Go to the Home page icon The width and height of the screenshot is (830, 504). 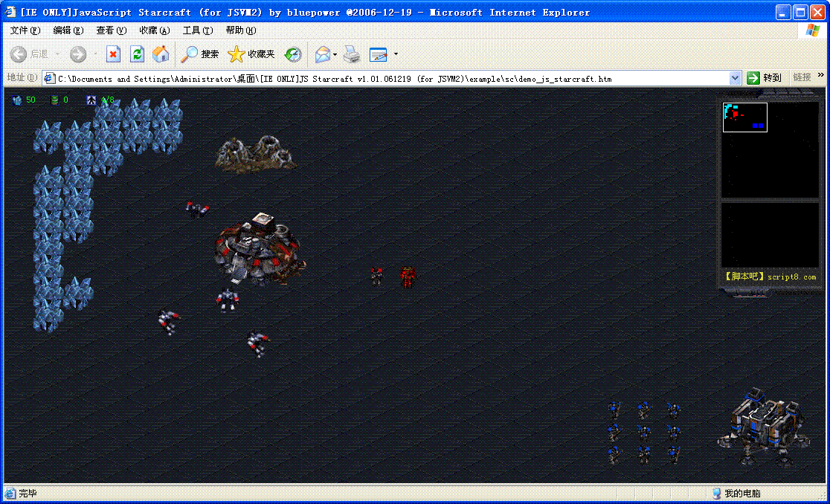point(161,54)
